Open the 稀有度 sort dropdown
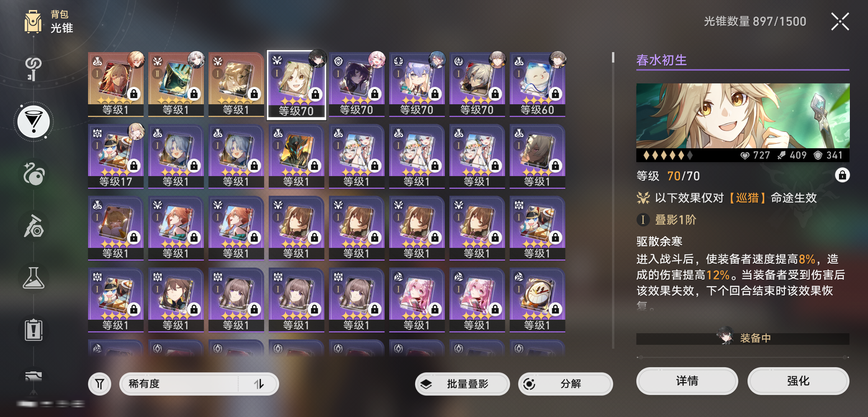868x417 pixels. (179, 384)
